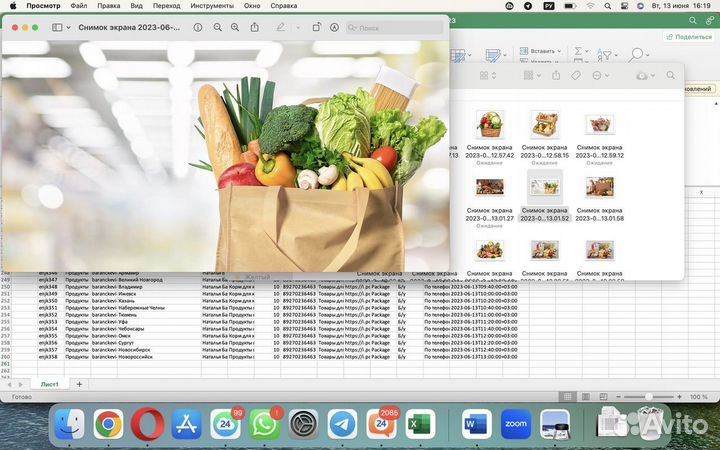Image resolution: width=720 pixels, height=450 pixels.
Task: Toggle the Preview sidebar view button
Action: pyautogui.click(x=57, y=28)
